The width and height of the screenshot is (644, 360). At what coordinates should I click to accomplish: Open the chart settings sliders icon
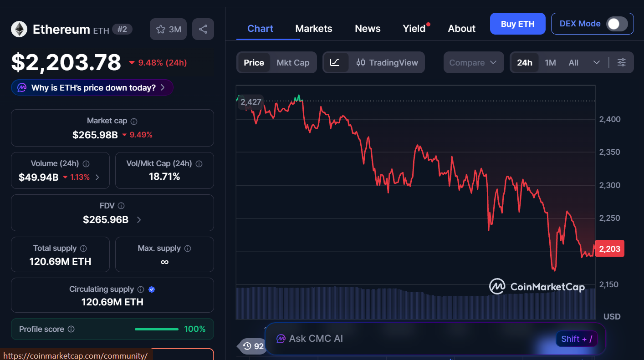pos(622,62)
